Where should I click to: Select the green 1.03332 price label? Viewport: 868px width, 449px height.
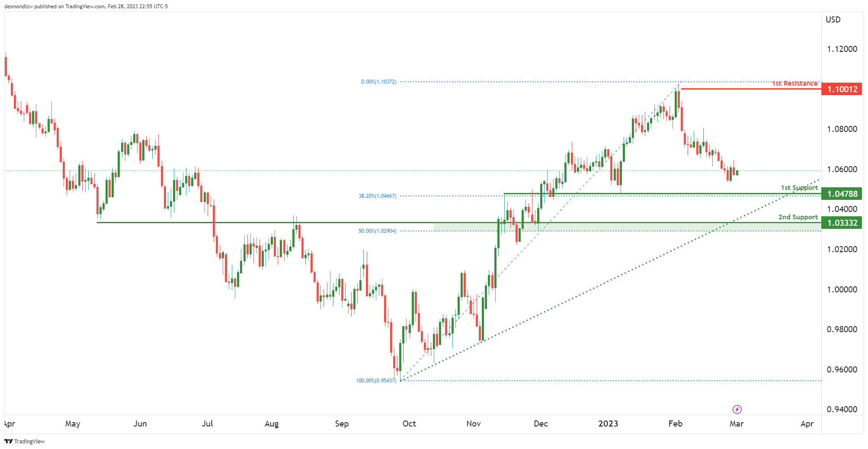click(x=842, y=223)
